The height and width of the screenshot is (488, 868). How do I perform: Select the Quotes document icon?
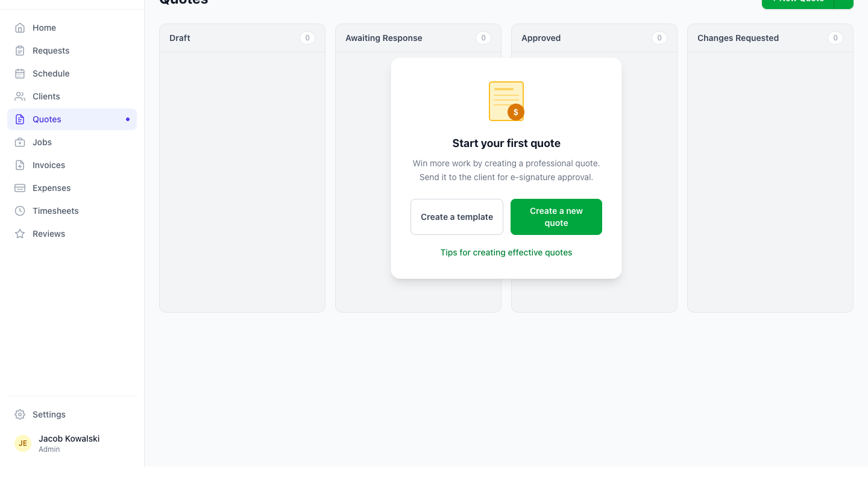pos(20,119)
